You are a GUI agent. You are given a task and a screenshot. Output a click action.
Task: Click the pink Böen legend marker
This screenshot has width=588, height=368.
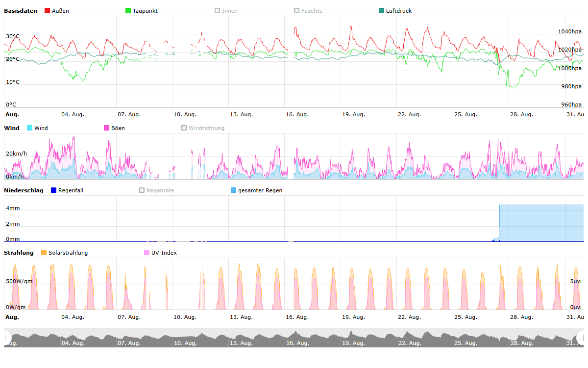[x=107, y=128]
